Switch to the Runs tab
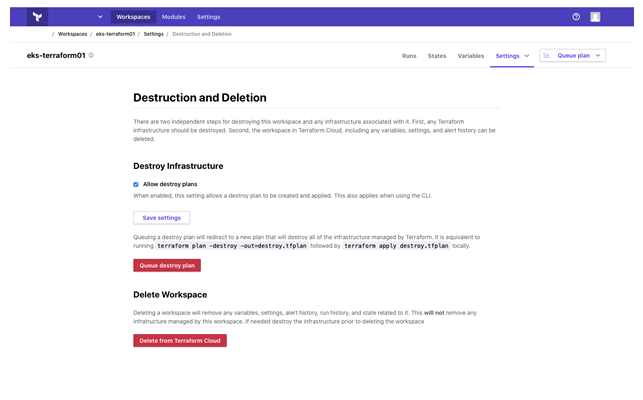This screenshot has width=643, height=400. [x=409, y=56]
